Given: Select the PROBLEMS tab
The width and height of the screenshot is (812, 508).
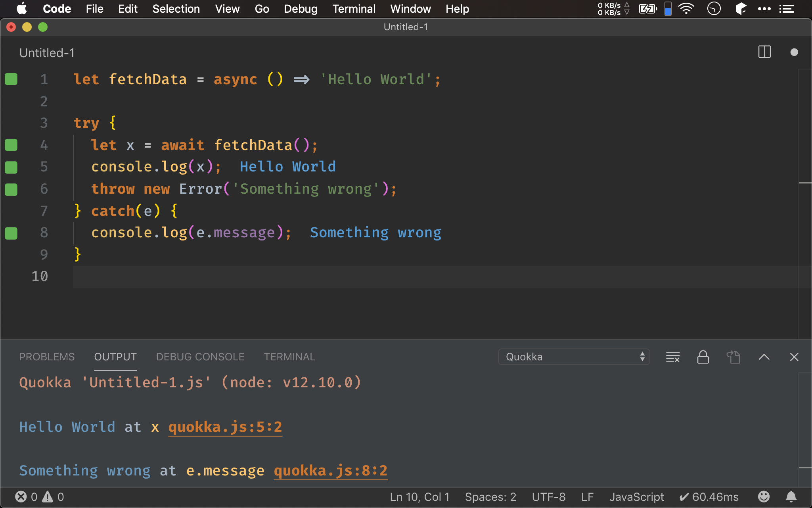Looking at the screenshot, I should coord(47,356).
